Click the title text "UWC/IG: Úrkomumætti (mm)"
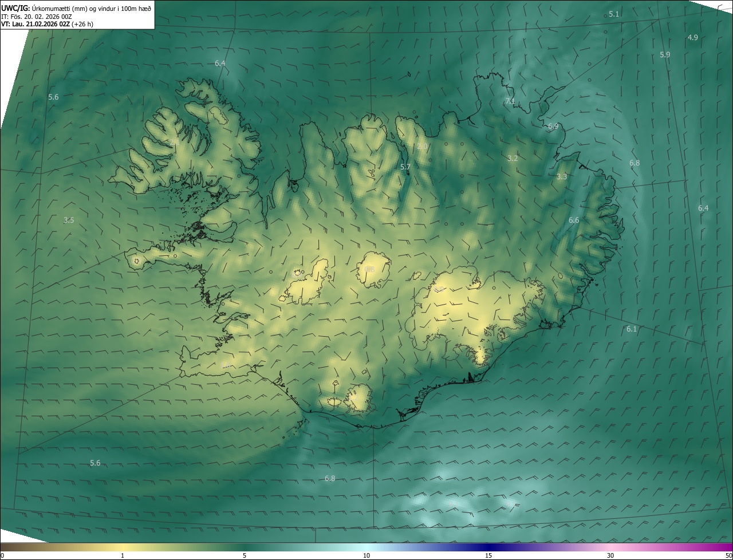 [x=45, y=8]
